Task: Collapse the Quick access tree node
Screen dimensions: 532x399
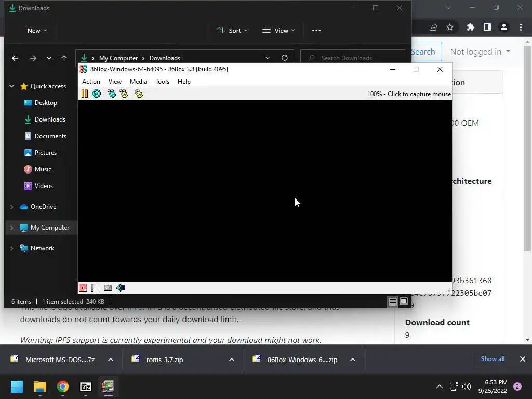Action: pyautogui.click(x=11, y=86)
